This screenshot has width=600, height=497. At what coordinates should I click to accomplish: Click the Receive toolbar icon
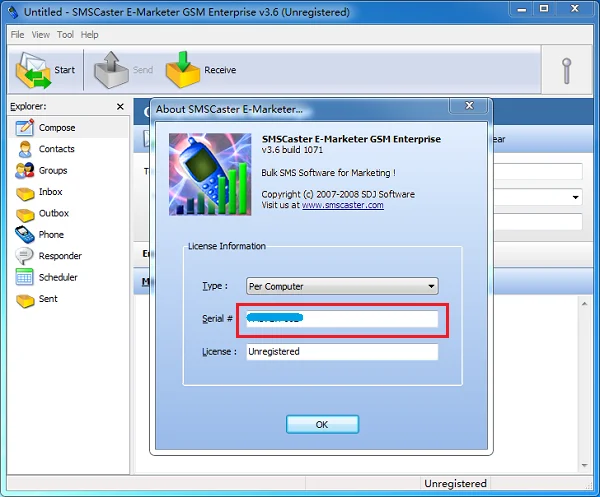point(183,70)
